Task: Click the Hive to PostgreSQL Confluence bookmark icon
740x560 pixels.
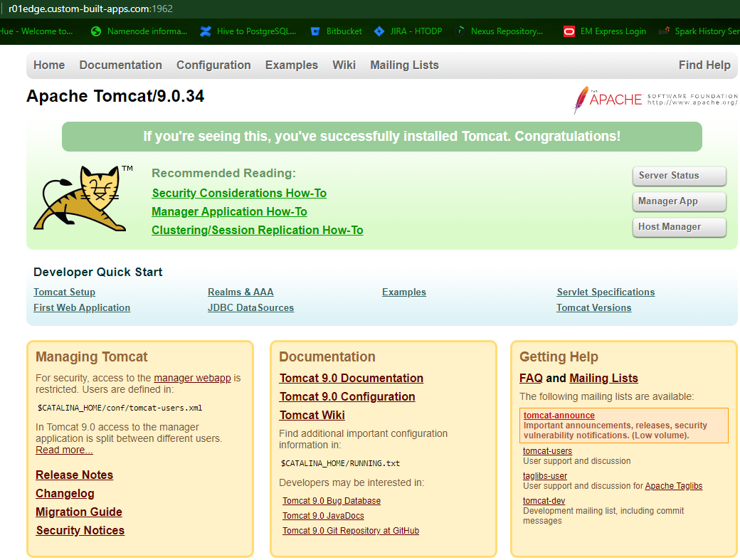Action: click(x=206, y=31)
